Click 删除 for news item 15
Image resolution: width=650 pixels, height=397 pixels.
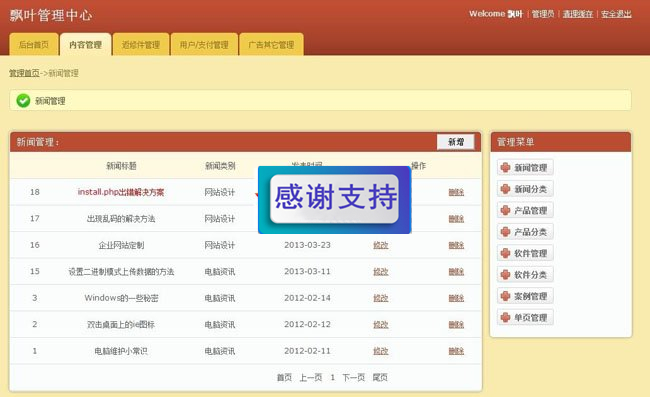pyautogui.click(x=456, y=272)
